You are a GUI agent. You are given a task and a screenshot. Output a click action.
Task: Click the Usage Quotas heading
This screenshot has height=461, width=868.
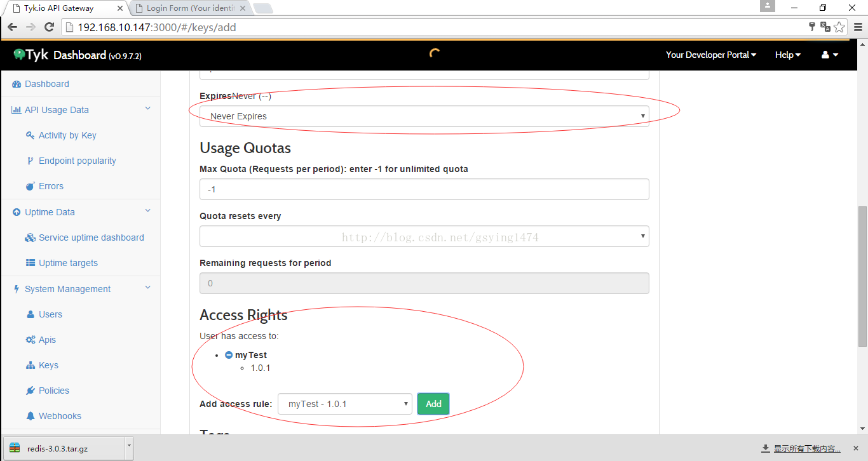(245, 148)
